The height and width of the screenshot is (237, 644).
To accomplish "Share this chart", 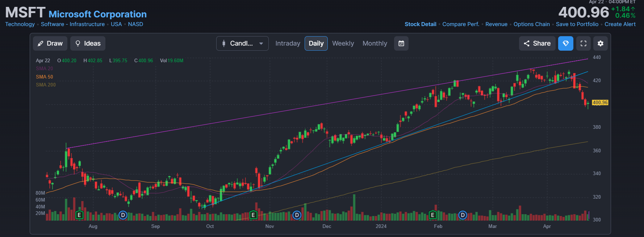I will click(x=537, y=43).
